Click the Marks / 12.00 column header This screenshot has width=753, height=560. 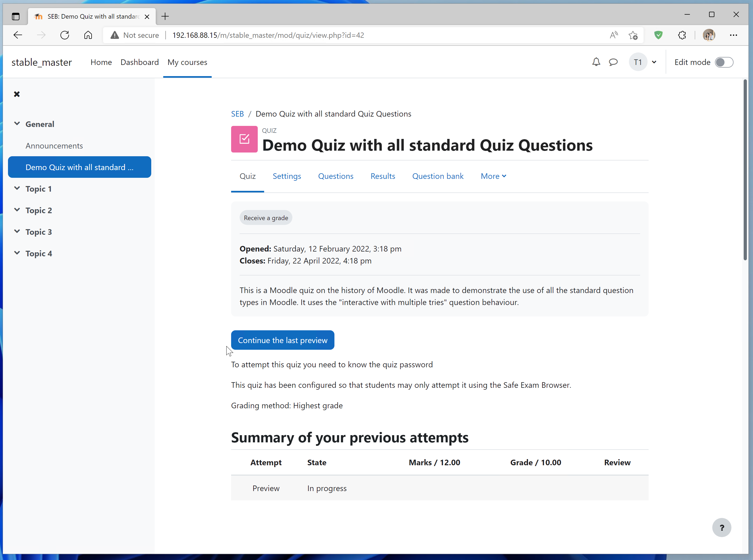click(x=434, y=462)
